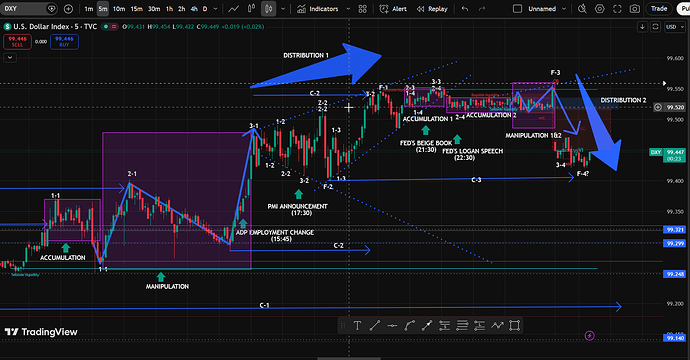Select the candlestick chart style icon
This screenshot has width=690, height=360.
(268, 9)
